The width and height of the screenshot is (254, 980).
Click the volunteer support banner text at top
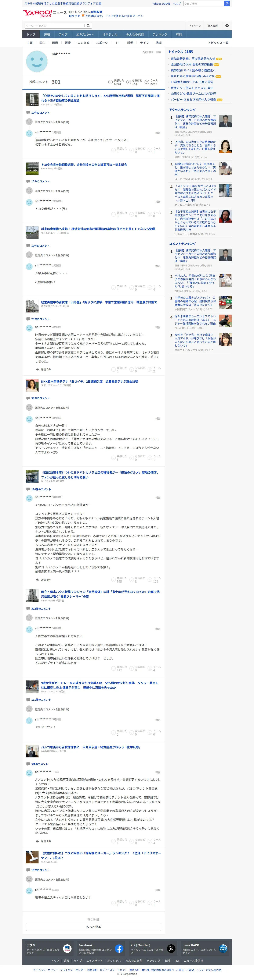(x=63, y=3)
